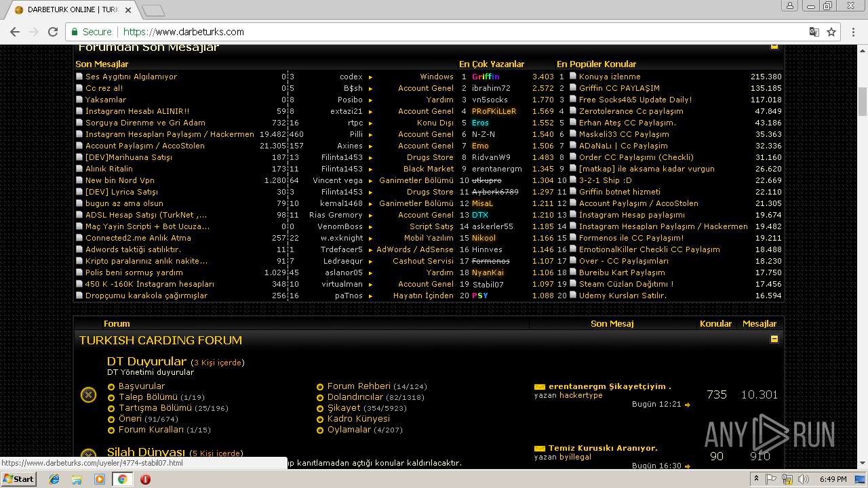Open Dropçumu karakola çağırmışlar thread
Image resolution: width=868 pixels, height=488 pixels.
[x=146, y=296]
